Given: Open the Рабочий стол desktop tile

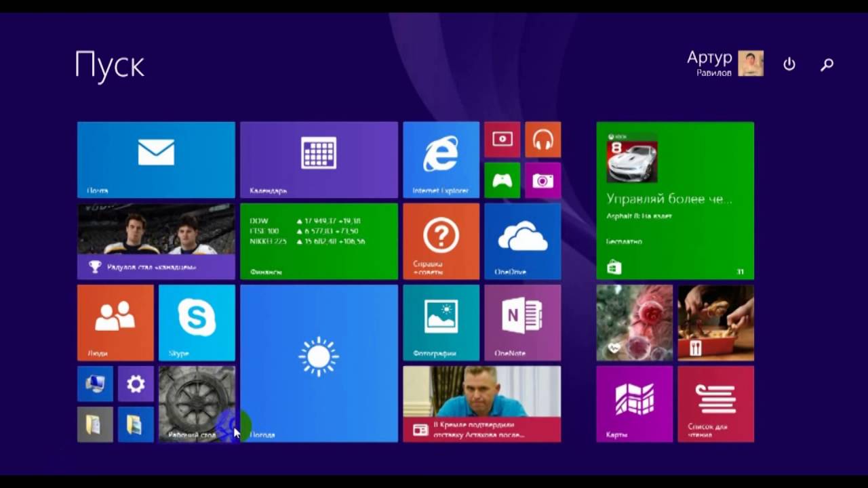Looking at the screenshot, I should click(197, 404).
